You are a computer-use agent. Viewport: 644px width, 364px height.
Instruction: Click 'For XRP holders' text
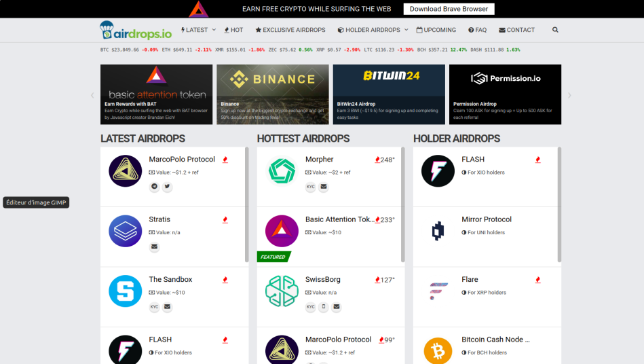(x=487, y=293)
